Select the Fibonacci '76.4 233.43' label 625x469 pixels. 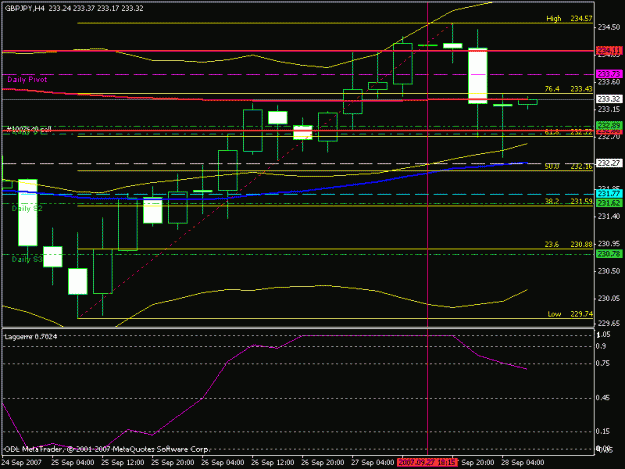[x=568, y=89]
